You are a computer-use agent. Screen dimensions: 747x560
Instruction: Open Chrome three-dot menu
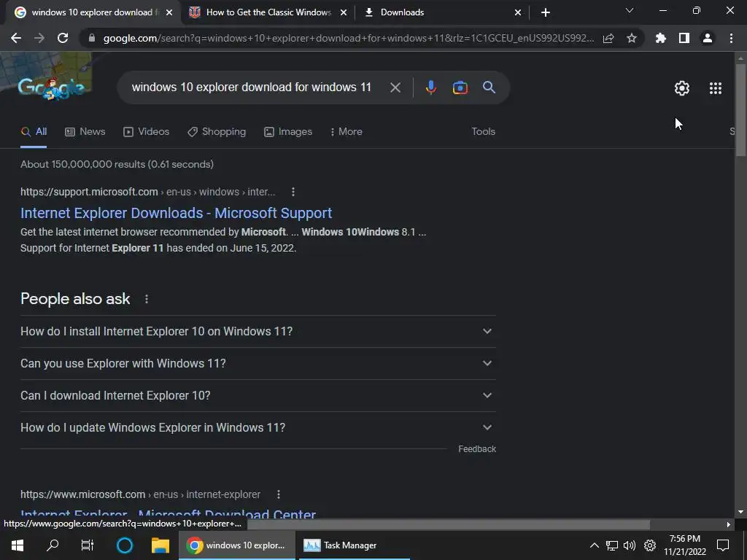[x=731, y=38]
